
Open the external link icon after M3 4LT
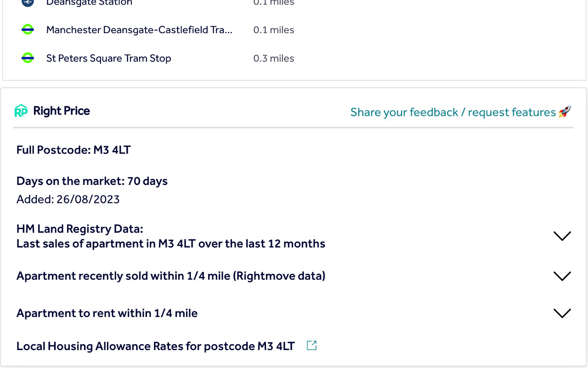(311, 345)
